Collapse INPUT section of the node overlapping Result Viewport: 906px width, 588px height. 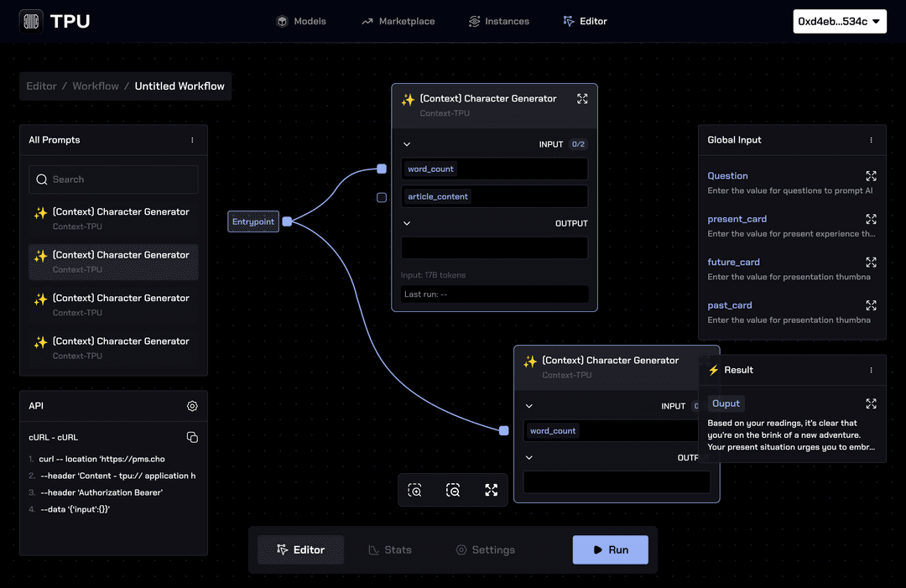tap(529, 406)
